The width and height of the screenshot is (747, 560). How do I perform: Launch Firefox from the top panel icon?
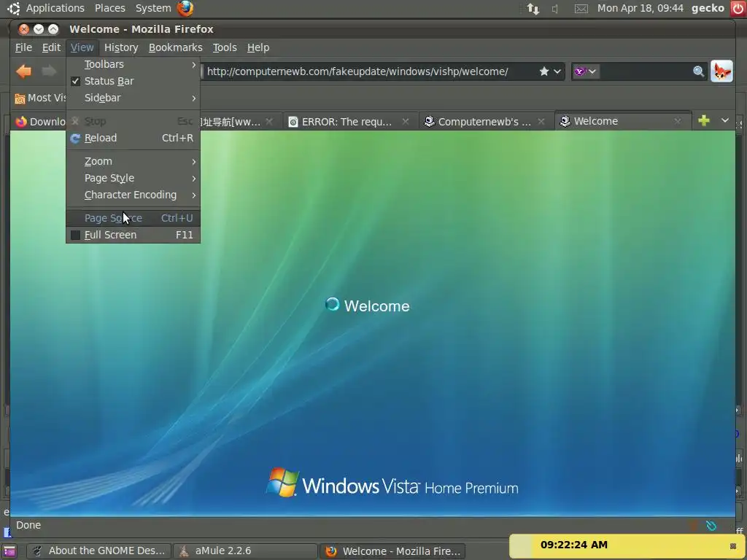point(185,8)
